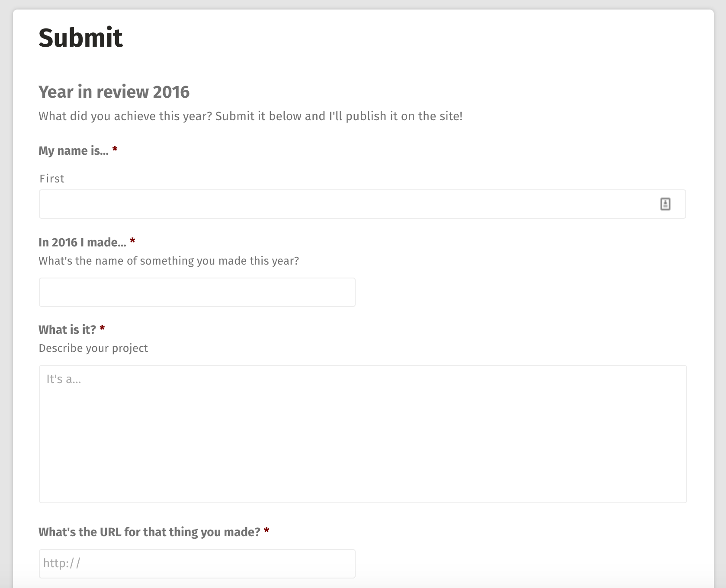
Task: Click the "My name is..." label
Action: coord(74,150)
